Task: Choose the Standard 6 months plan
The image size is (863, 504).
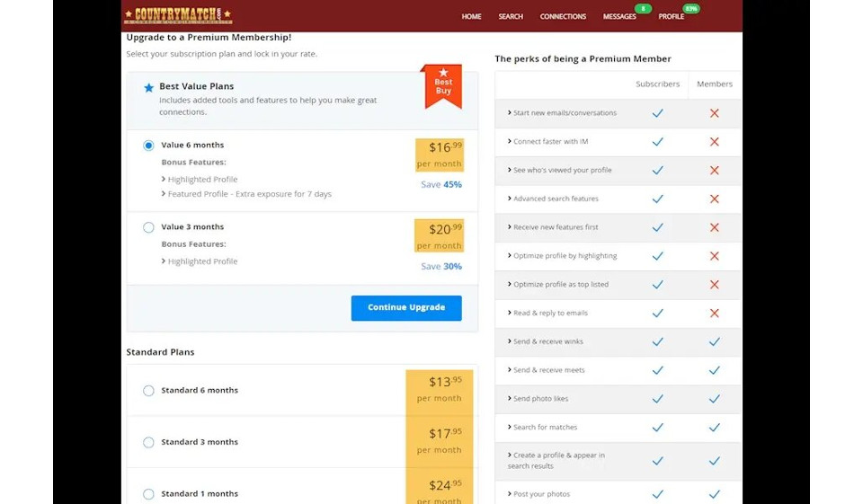Action: (148, 391)
